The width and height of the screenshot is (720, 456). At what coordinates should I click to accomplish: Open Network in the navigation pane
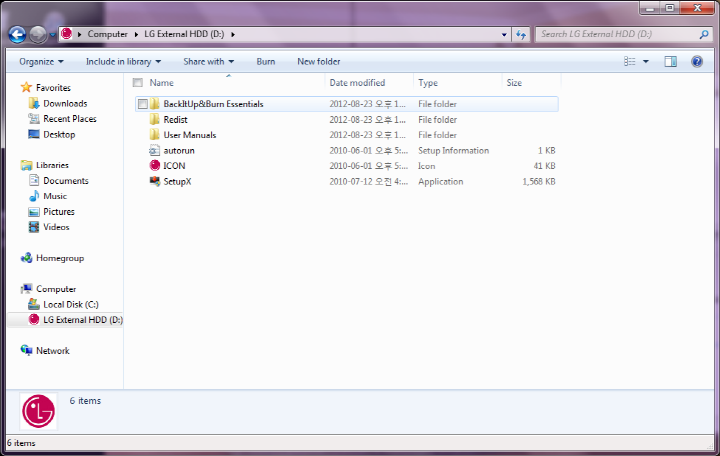click(53, 351)
